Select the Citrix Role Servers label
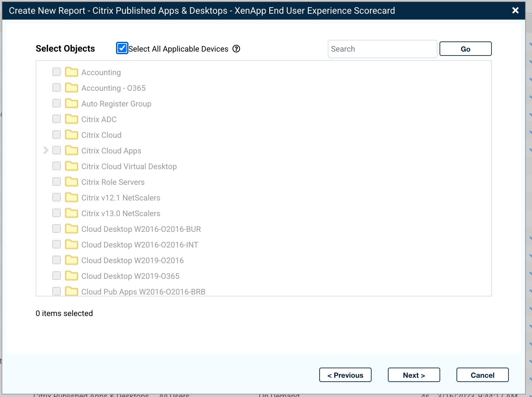The height and width of the screenshot is (397, 532). (x=113, y=182)
